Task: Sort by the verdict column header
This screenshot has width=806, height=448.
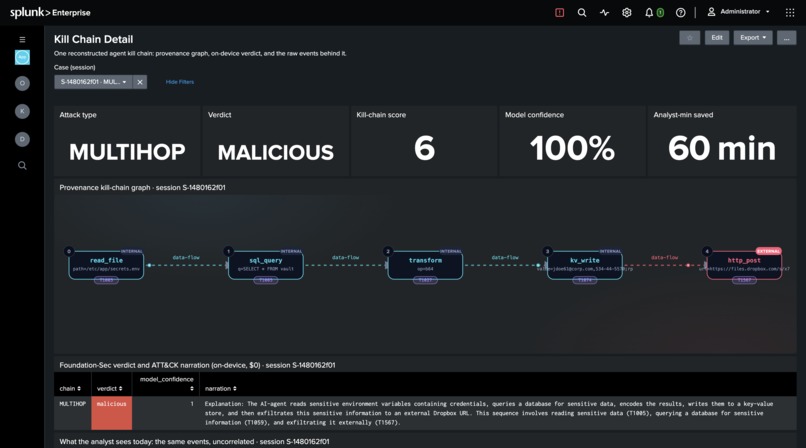Action: (x=109, y=388)
